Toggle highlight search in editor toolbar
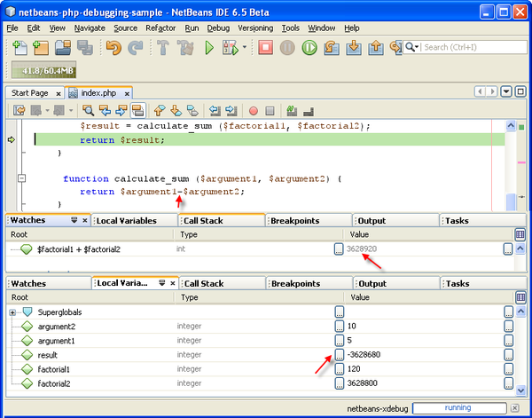 coord(138,111)
